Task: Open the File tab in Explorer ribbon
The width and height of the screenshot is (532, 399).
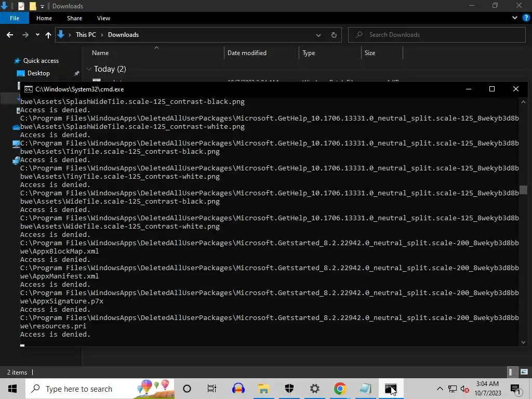Action: tap(14, 18)
